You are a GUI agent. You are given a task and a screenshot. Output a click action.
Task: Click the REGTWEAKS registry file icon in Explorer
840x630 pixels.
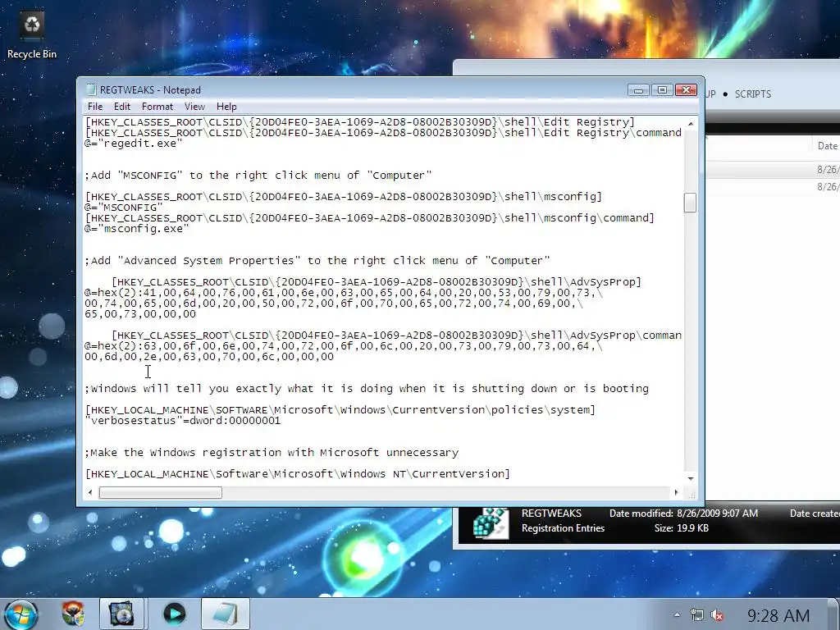pyautogui.click(x=491, y=523)
